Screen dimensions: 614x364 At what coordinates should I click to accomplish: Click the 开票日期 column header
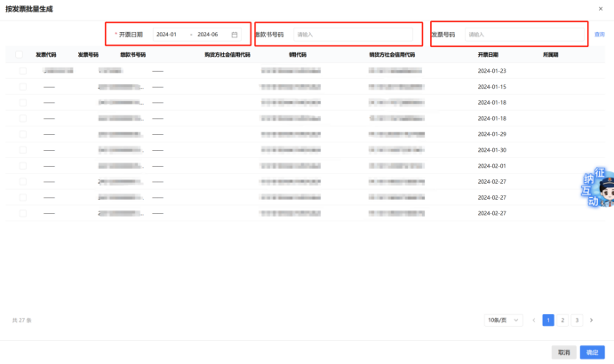488,55
